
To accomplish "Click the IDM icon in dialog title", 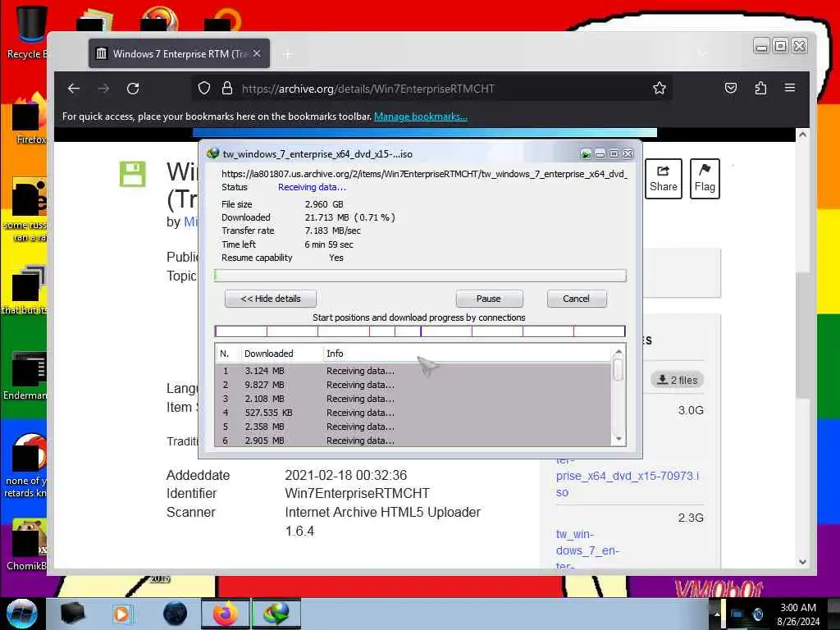I will (212, 153).
